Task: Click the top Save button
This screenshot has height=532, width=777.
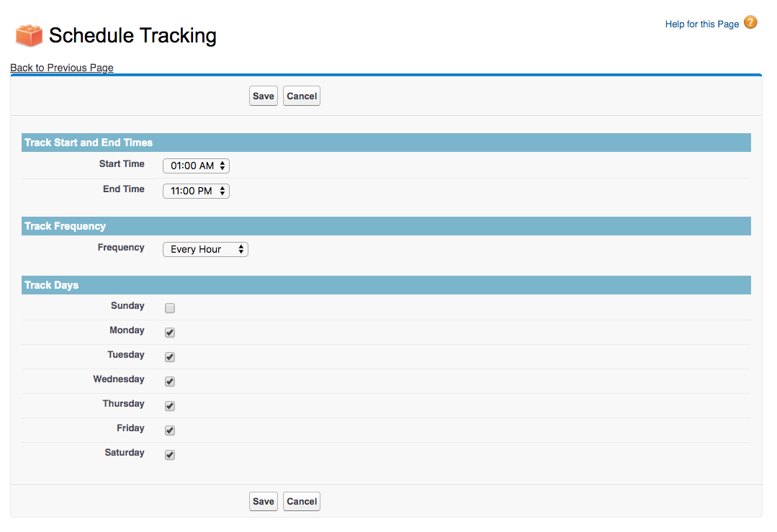Action: 263,95
